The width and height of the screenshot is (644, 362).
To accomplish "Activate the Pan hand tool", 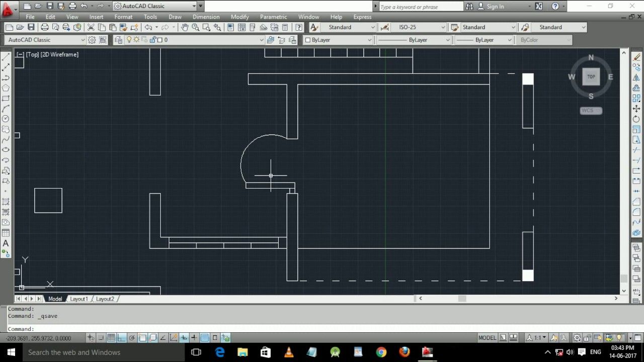I will pos(185,27).
